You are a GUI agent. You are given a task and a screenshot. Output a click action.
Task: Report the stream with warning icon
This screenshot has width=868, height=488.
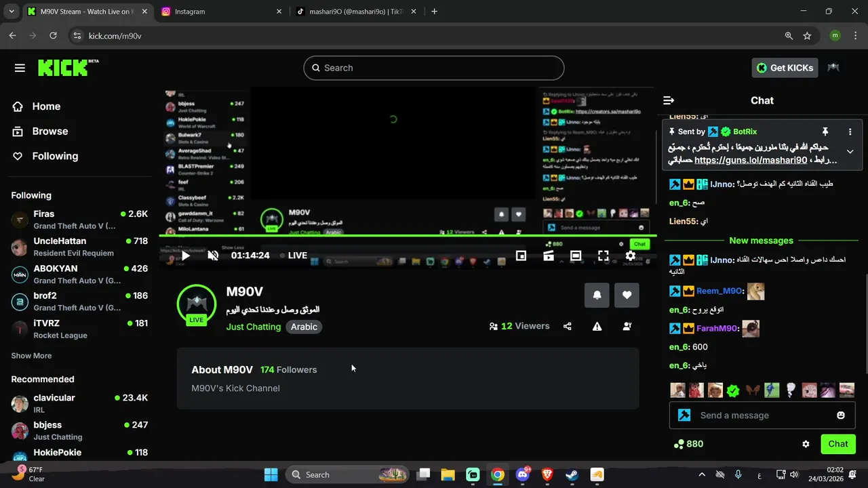(597, 326)
